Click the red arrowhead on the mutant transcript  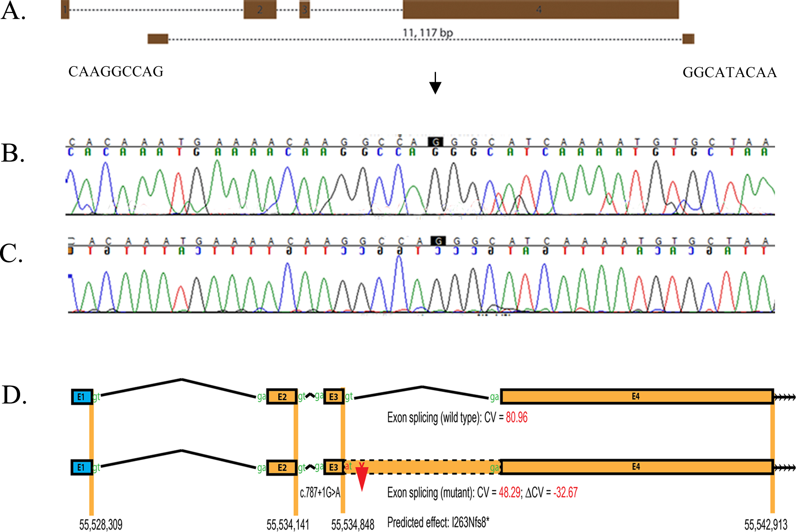coord(361,478)
